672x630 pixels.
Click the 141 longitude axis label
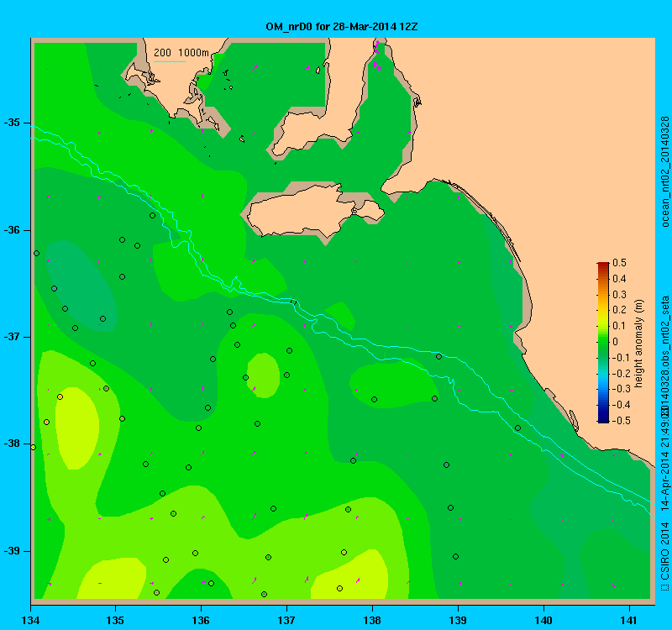tap(629, 620)
